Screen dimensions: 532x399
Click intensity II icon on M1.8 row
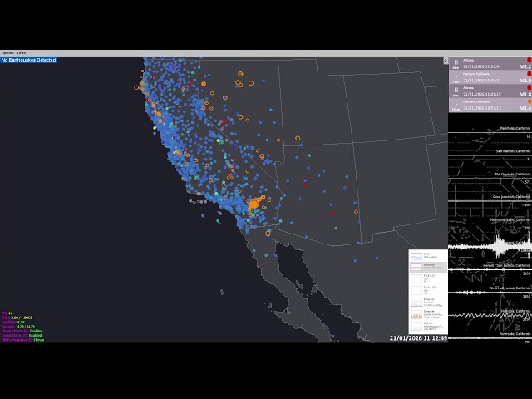click(x=456, y=90)
